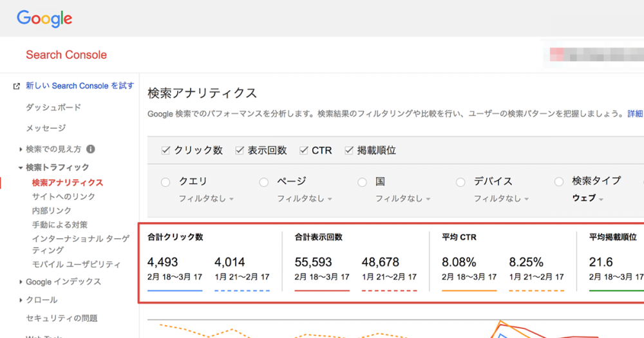Try the new Search Console link
The width and height of the screenshot is (644, 338).
(x=80, y=86)
